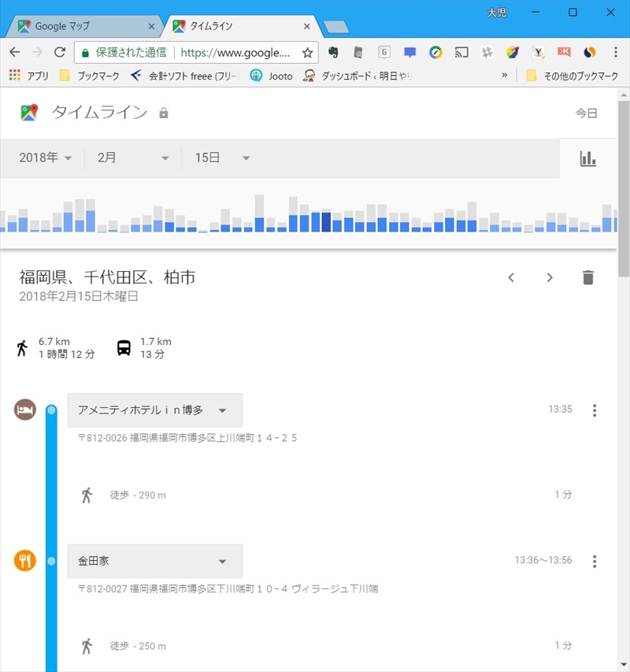Open the bar chart statistics icon
Viewport: 630px width, 672px height.
pyautogui.click(x=588, y=158)
